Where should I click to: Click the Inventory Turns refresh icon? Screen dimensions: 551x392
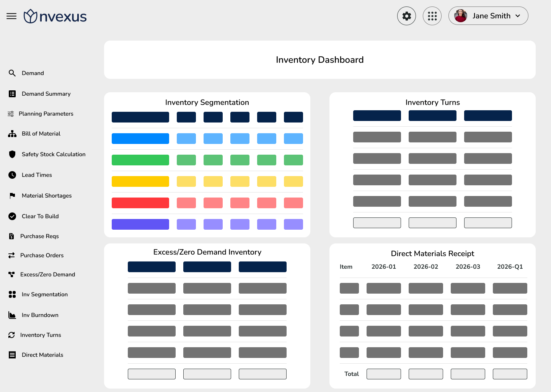click(11, 335)
